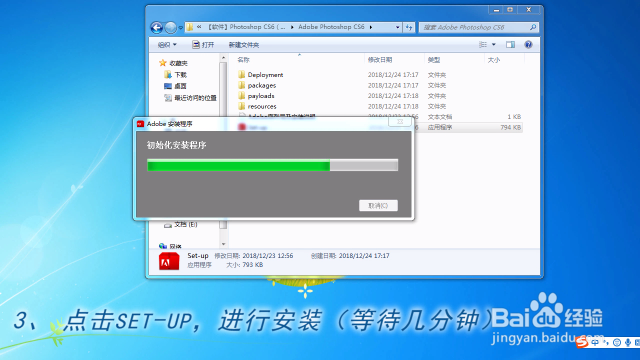
Task: Click 取消 in the Adobe installer dialog
Action: tap(378, 205)
